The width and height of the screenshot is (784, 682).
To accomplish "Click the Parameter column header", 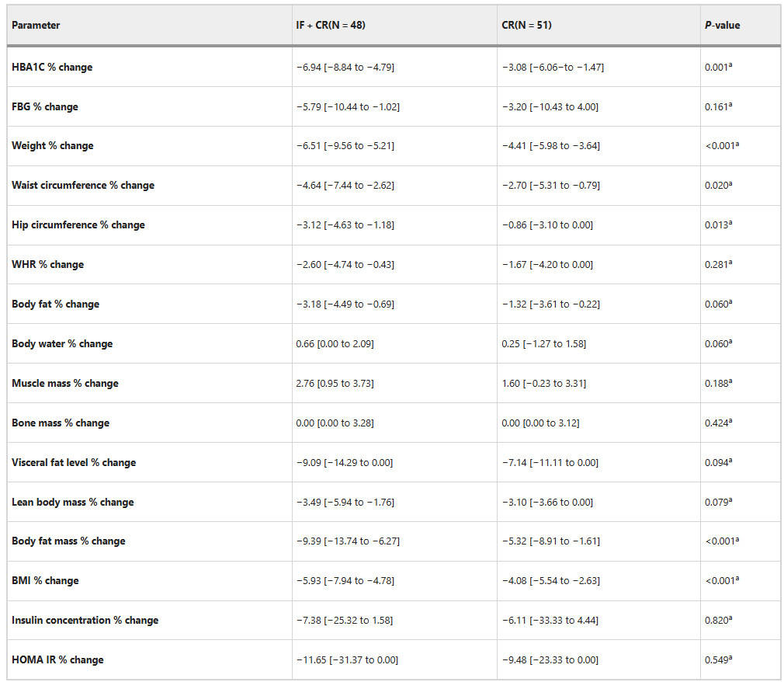I will point(36,25).
